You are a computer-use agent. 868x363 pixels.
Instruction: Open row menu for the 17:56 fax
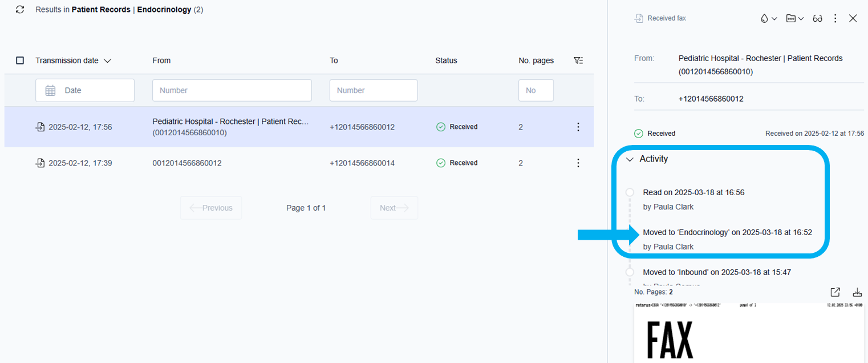click(x=578, y=127)
